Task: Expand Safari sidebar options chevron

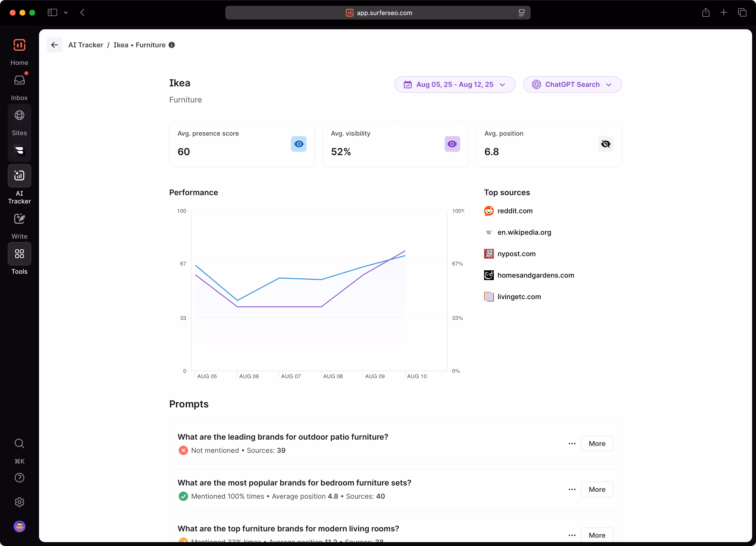Action: 66,13
